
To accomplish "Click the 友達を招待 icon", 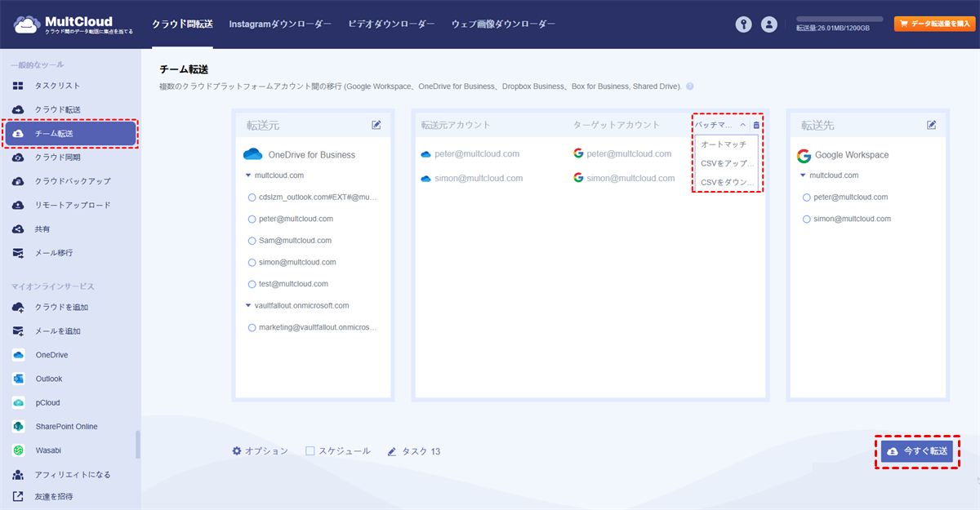I will tap(18, 496).
